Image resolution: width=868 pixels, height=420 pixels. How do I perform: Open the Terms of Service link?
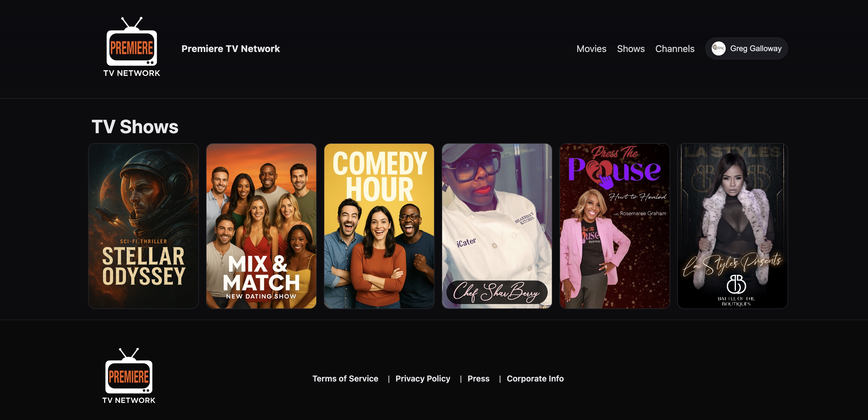point(345,379)
